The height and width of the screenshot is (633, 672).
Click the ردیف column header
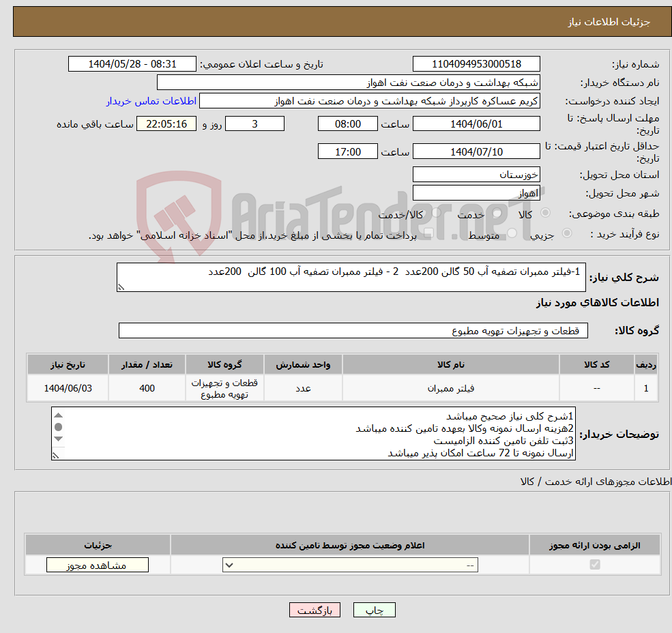pyautogui.click(x=646, y=364)
